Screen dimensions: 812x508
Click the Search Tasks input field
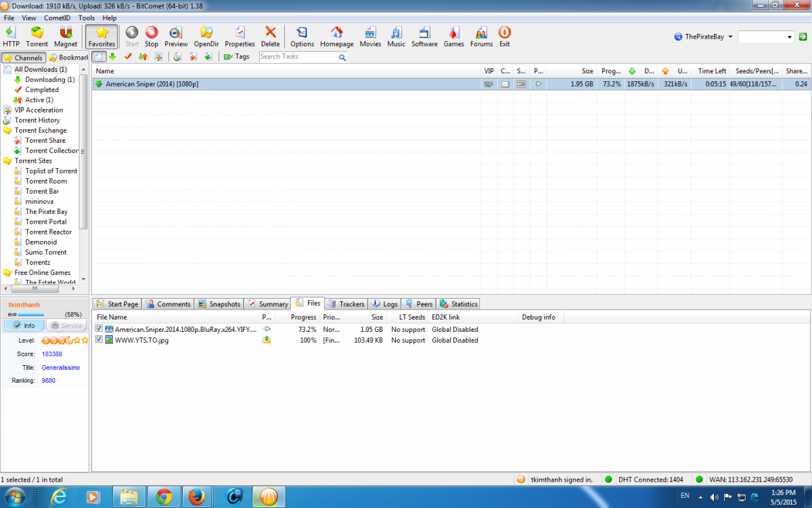click(298, 57)
